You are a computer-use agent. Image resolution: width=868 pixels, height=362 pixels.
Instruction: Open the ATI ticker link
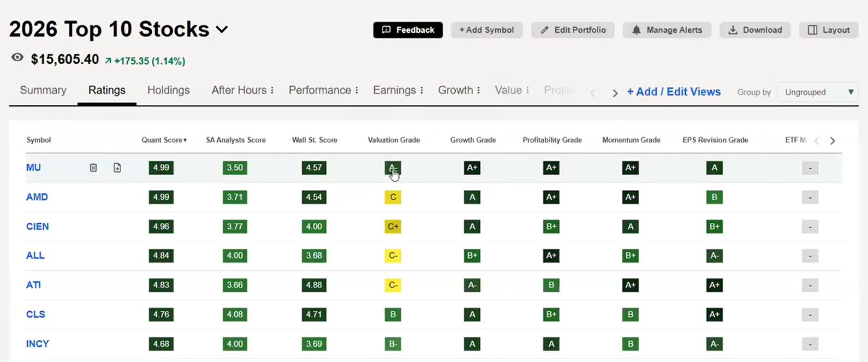click(33, 285)
